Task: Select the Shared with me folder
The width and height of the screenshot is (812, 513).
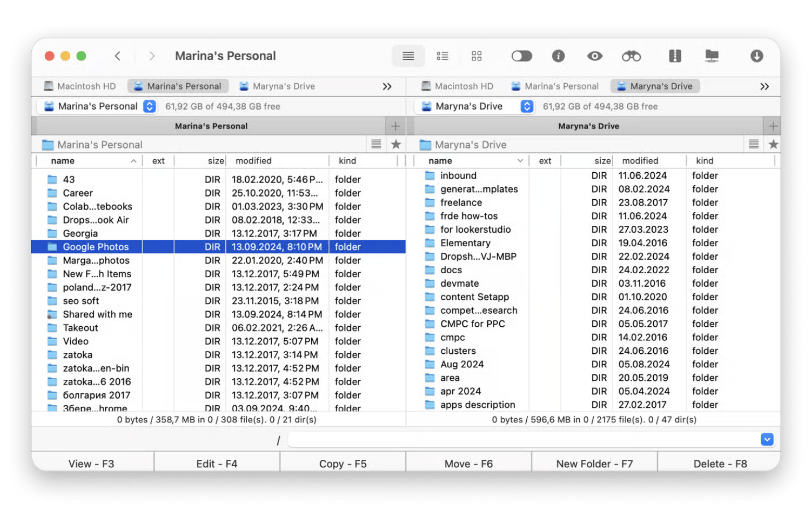Action: pyautogui.click(x=97, y=314)
